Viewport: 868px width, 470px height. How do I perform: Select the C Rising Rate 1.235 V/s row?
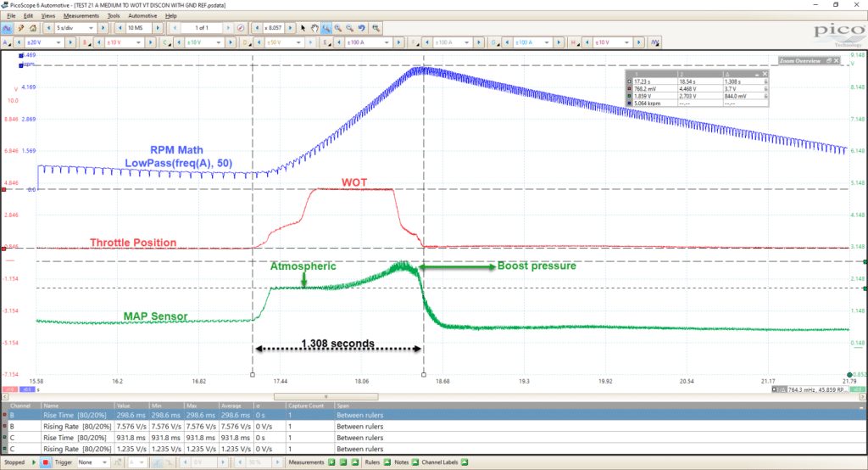(434, 449)
